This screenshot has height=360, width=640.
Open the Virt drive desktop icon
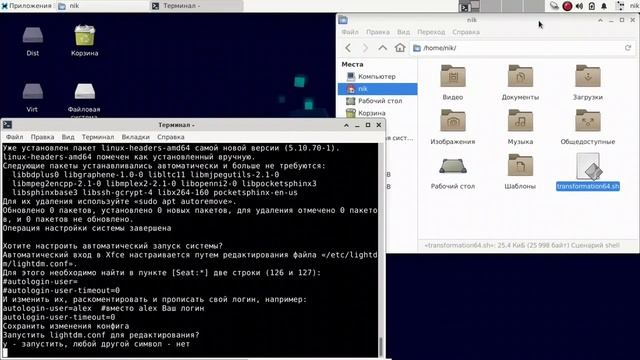(32, 97)
